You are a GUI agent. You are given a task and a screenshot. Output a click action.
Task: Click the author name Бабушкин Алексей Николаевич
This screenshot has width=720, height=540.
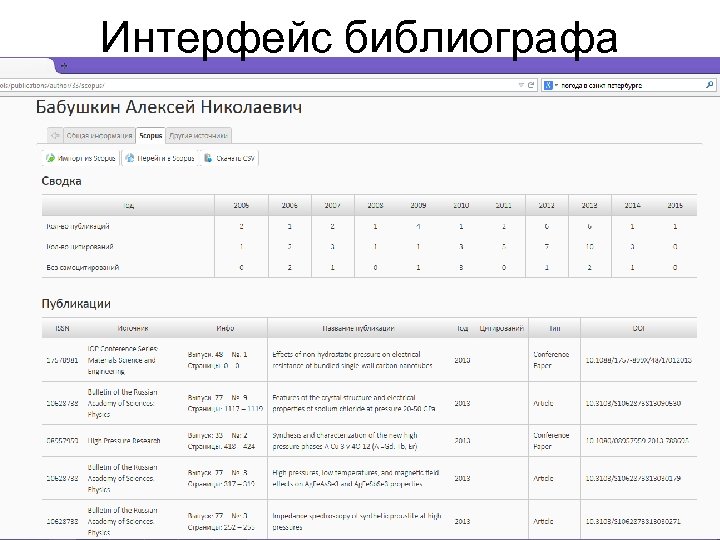coord(169,107)
